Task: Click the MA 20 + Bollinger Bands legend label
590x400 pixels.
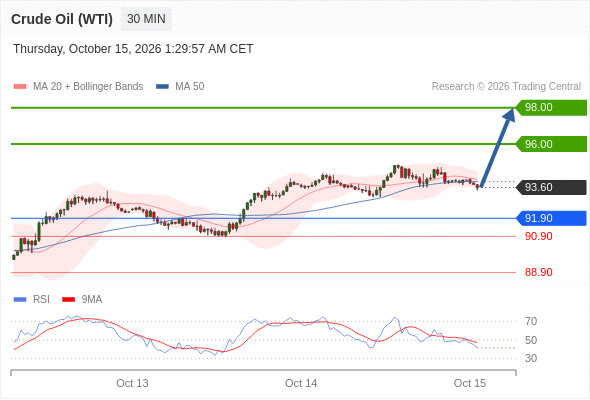Action: pos(88,87)
